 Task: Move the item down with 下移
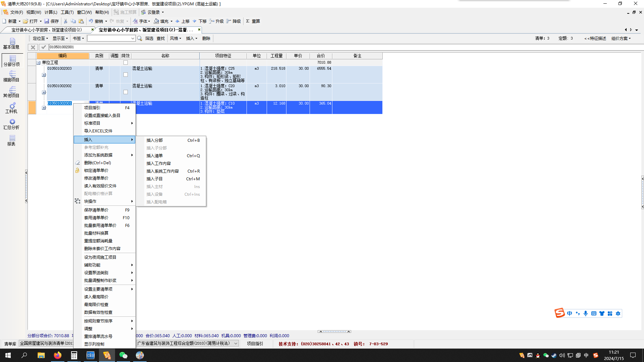[200, 21]
